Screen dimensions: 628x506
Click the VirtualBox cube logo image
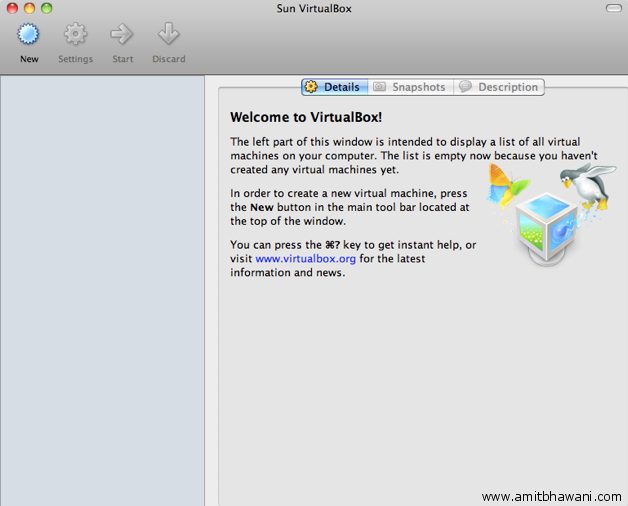pos(547,228)
